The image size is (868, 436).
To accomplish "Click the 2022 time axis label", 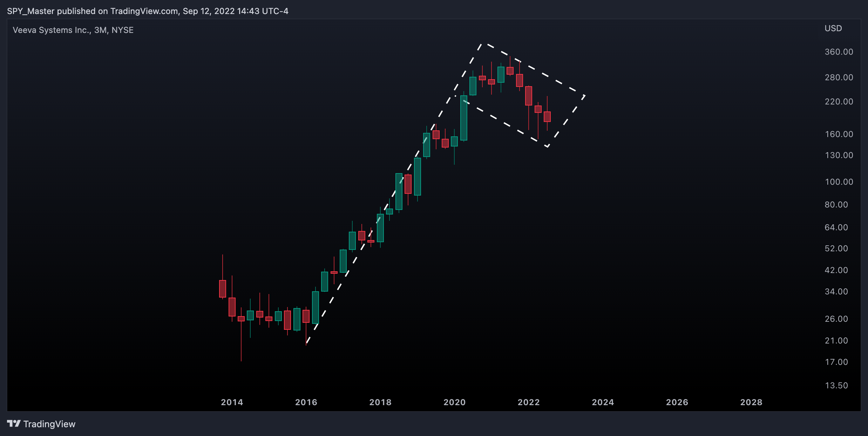I will click(529, 402).
